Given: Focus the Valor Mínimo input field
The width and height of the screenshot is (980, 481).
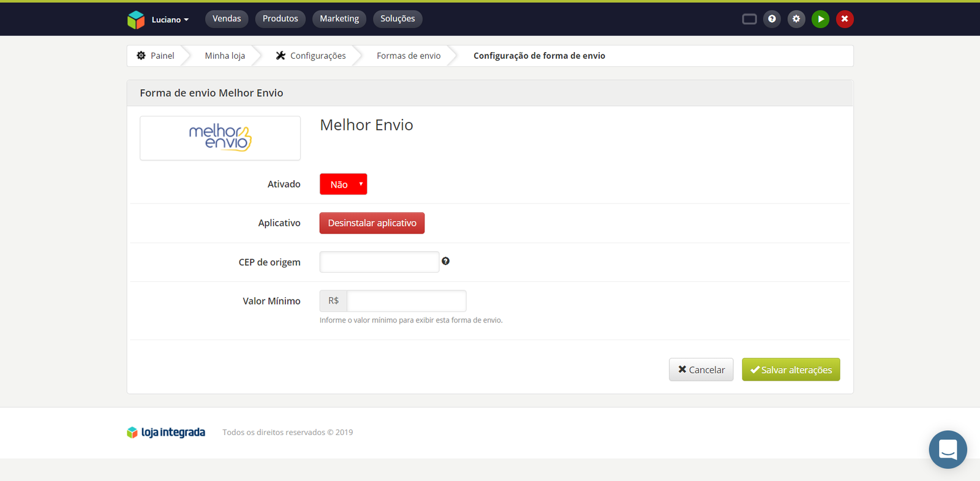Looking at the screenshot, I should click(406, 301).
